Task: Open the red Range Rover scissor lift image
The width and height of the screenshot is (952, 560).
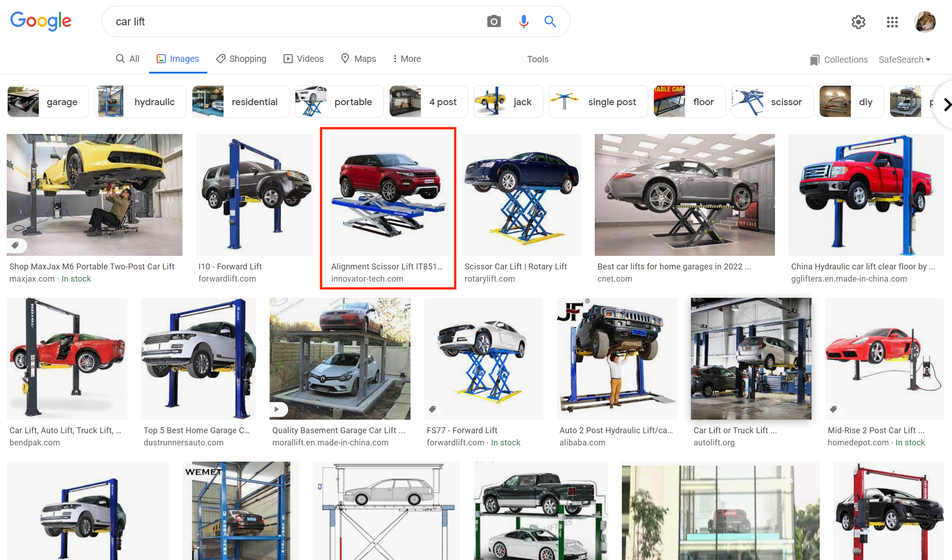Action: (388, 194)
